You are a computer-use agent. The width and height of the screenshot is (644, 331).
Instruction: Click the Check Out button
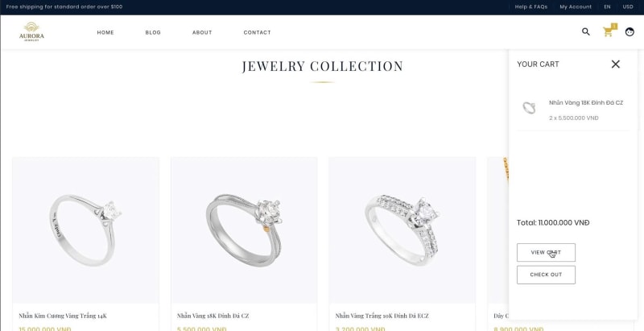click(x=546, y=275)
